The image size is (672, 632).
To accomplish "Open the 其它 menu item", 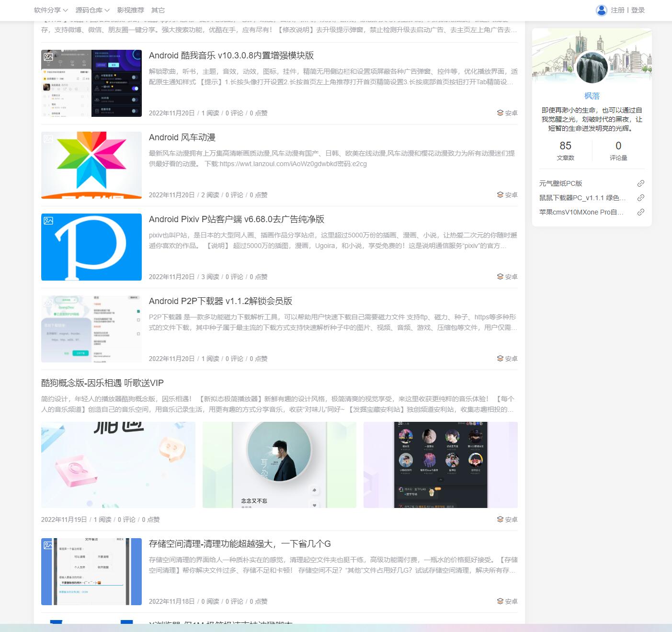I will click(158, 10).
